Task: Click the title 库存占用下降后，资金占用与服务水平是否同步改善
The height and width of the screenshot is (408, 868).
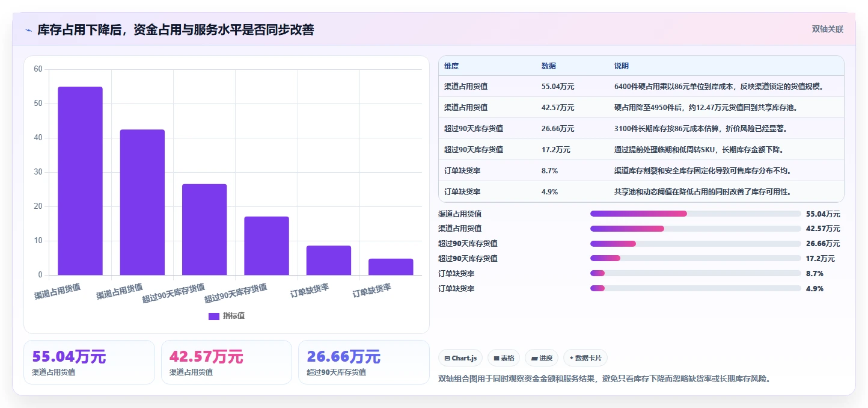Action: pyautogui.click(x=176, y=29)
